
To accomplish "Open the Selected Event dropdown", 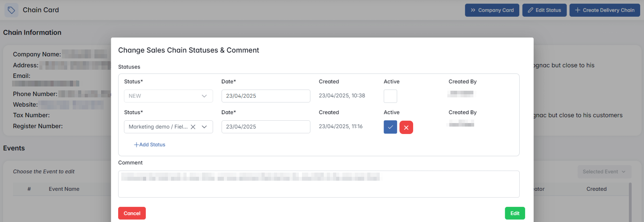I will click(604, 172).
